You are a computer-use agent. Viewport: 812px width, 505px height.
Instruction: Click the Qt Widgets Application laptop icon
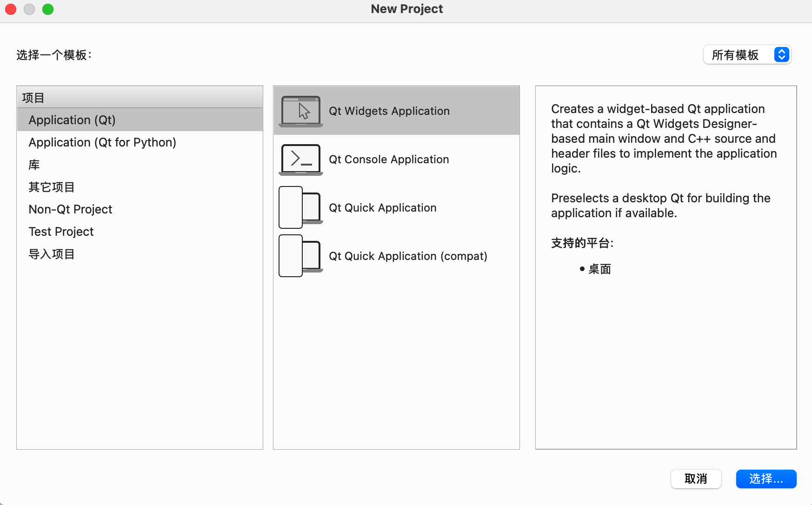pyautogui.click(x=301, y=111)
